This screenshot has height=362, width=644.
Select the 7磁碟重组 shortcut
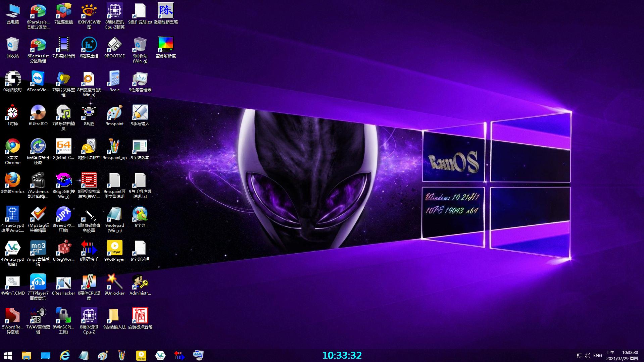pyautogui.click(x=64, y=14)
